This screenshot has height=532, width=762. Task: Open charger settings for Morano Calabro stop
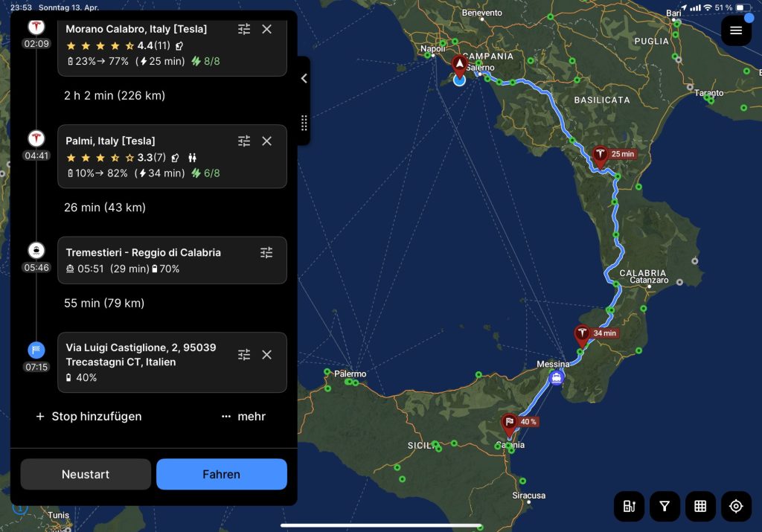pos(244,29)
